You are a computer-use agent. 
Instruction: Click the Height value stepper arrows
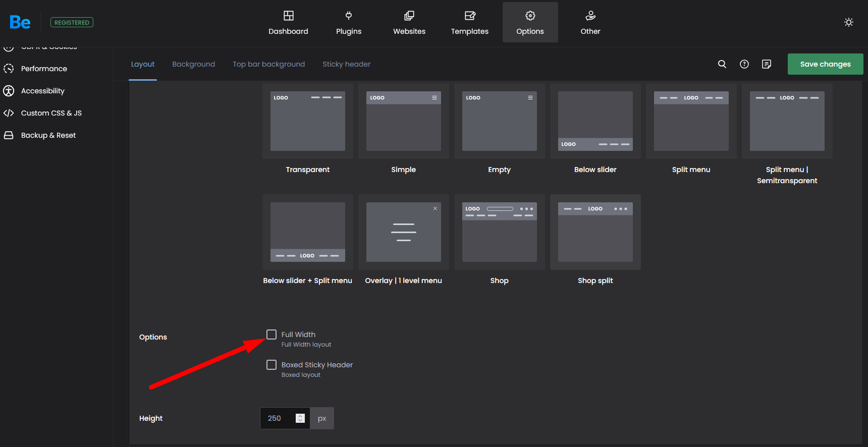[x=300, y=418]
